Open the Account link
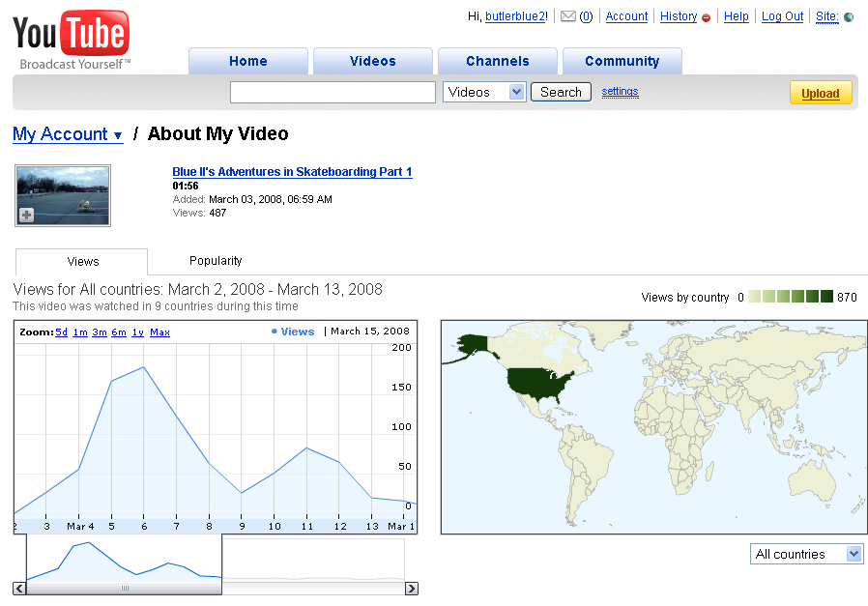Image resolution: width=868 pixels, height=606 pixels. pyautogui.click(x=626, y=16)
